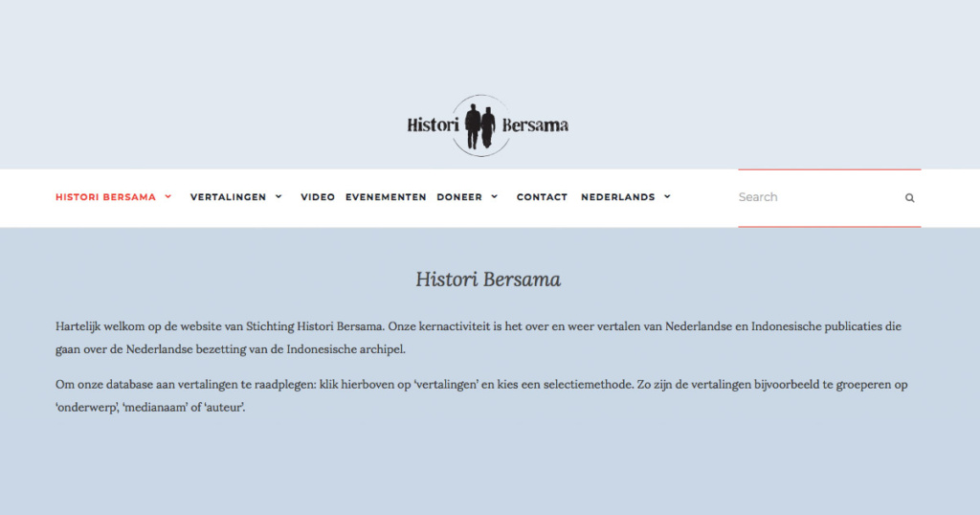Select the Doneer menu label
The image size is (980, 515).
coord(459,197)
